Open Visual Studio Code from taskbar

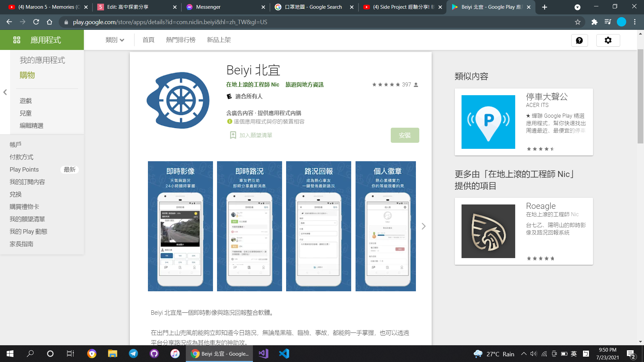[284, 354]
